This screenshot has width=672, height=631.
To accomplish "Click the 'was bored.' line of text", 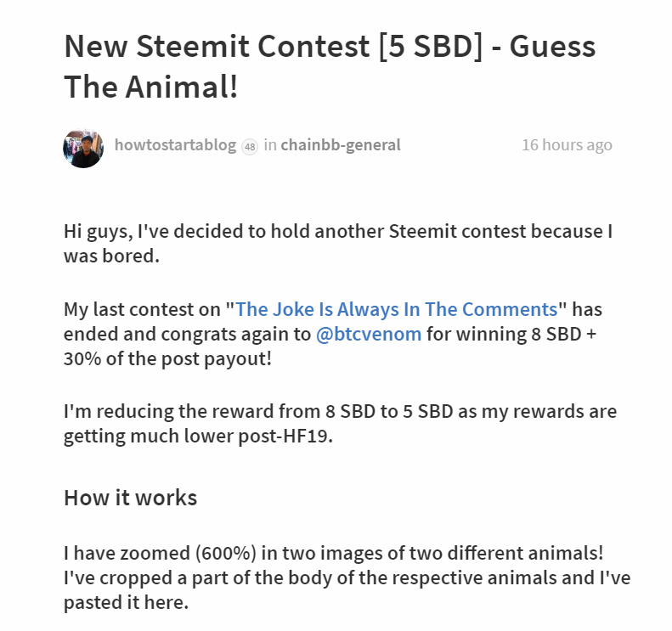I will pyautogui.click(x=111, y=256).
